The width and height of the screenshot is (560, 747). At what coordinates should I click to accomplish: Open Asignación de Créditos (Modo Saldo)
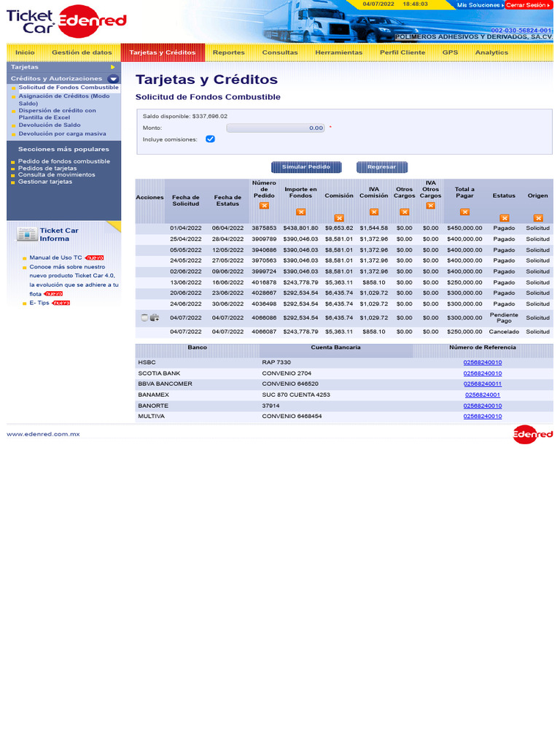(64, 99)
